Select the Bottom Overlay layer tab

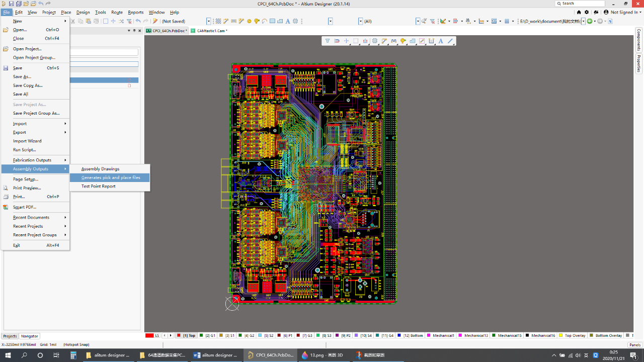click(606, 335)
